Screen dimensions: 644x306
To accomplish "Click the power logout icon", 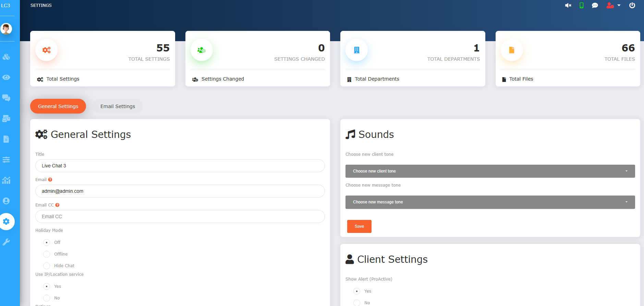I will pos(632,5).
